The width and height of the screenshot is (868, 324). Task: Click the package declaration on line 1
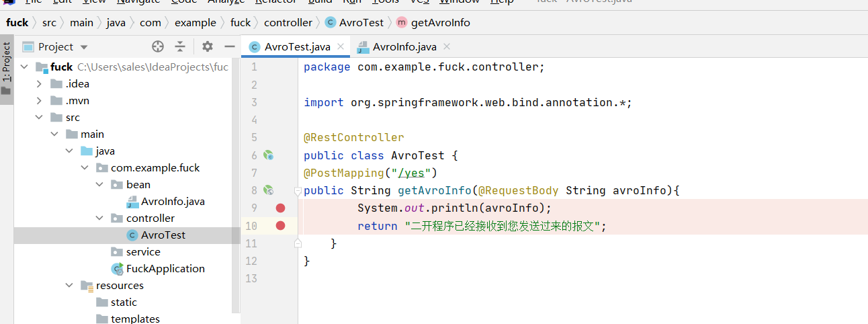pyautogui.click(x=425, y=67)
